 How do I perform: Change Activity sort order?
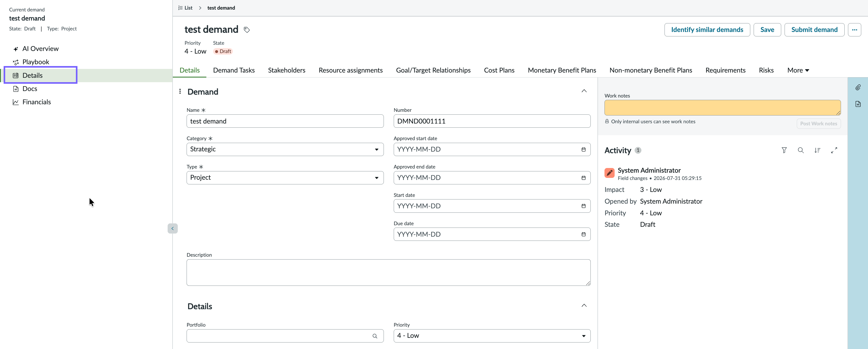817,150
